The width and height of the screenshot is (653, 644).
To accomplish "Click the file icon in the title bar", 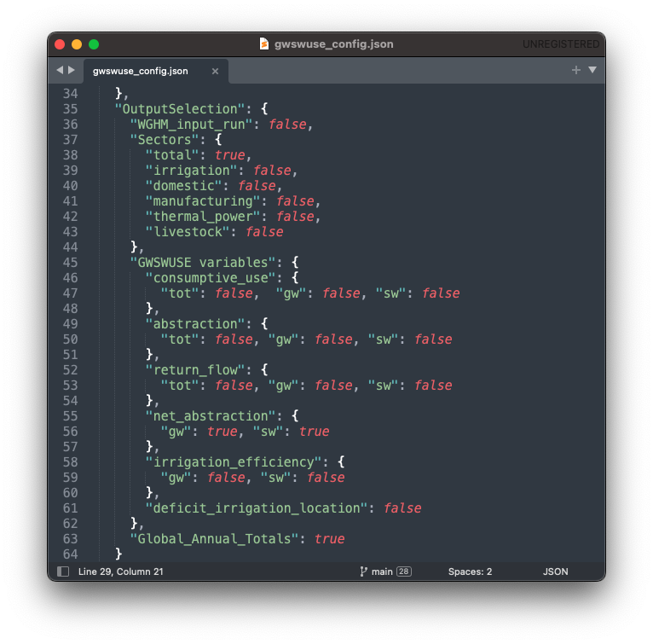I will coord(265,44).
